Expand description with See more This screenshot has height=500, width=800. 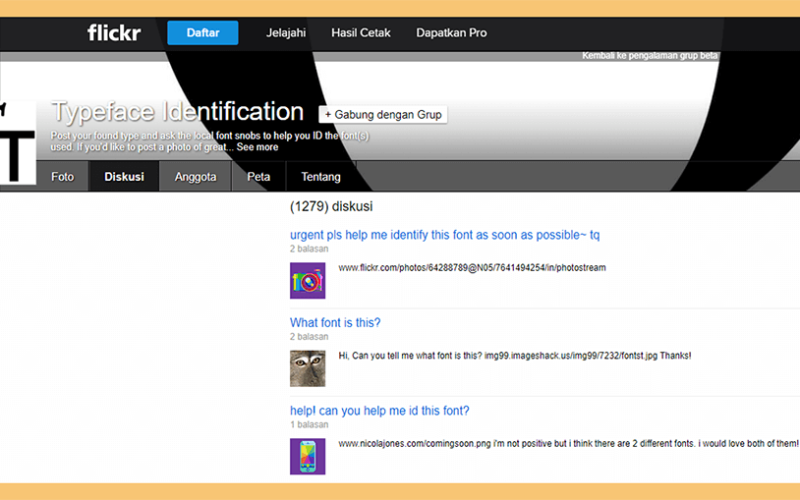[257, 147]
